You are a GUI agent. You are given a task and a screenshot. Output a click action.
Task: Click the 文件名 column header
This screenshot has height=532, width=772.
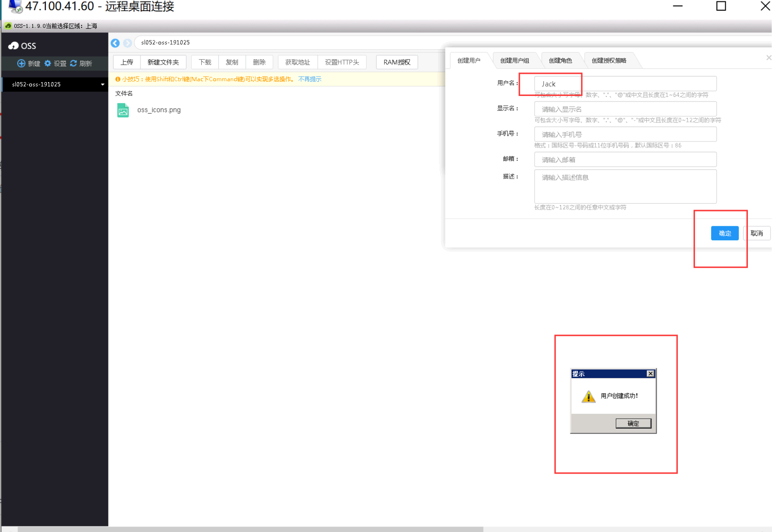click(x=124, y=94)
